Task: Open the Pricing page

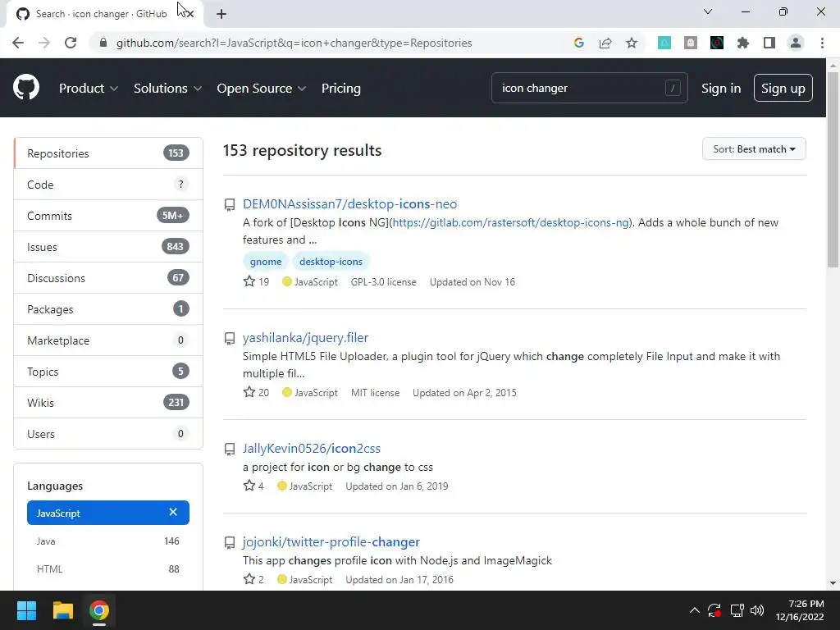Action: [340, 89]
